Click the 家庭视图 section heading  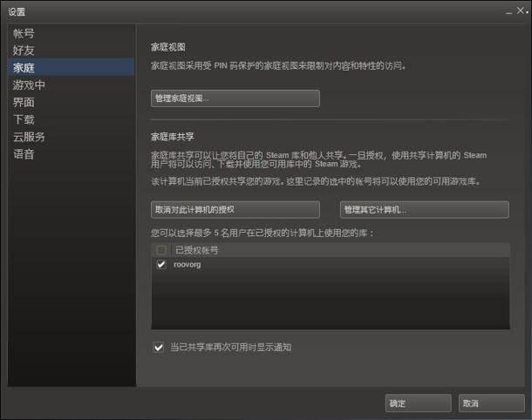(168, 47)
